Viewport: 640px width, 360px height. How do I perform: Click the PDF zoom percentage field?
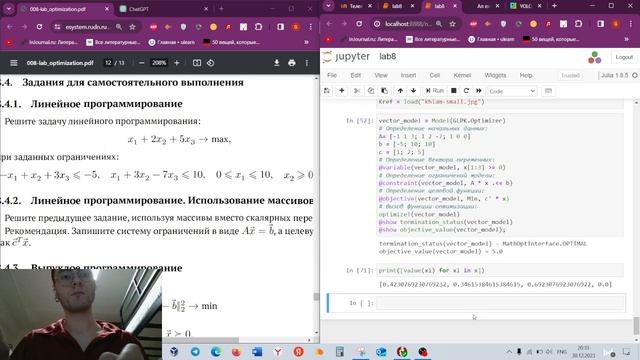159,63
